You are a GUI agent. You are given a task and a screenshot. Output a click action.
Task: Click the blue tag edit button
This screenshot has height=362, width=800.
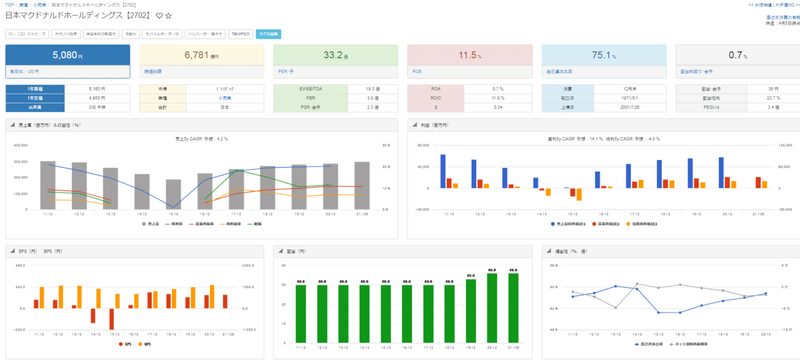(268, 34)
